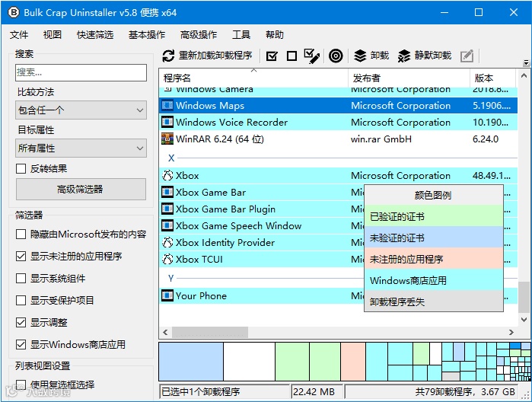The height and width of the screenshot is (402, 532).
Task: Click the 卸载程序丢失 gray legend swatch
Action: pos(434,301)
